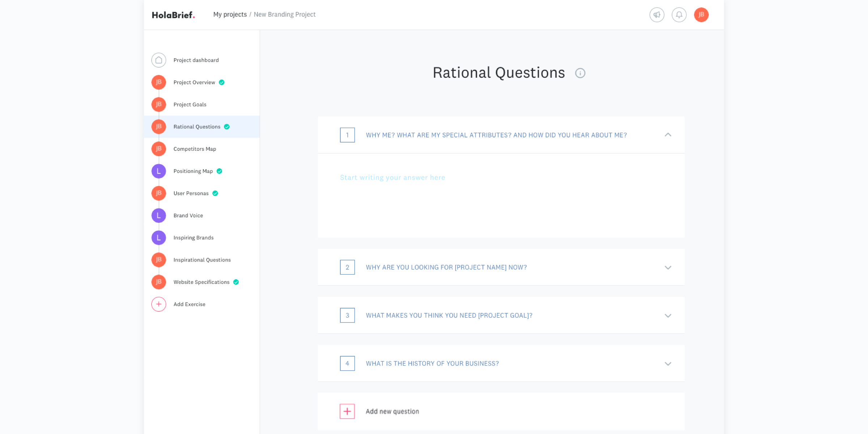The image size is (868, 434).
Task: Click the green checkmark next to Positioning Map
Action: 219,171
